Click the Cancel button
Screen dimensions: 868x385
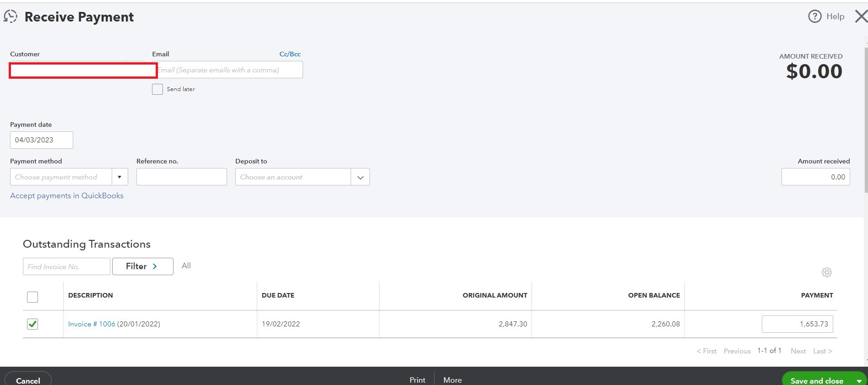[28, 380]
